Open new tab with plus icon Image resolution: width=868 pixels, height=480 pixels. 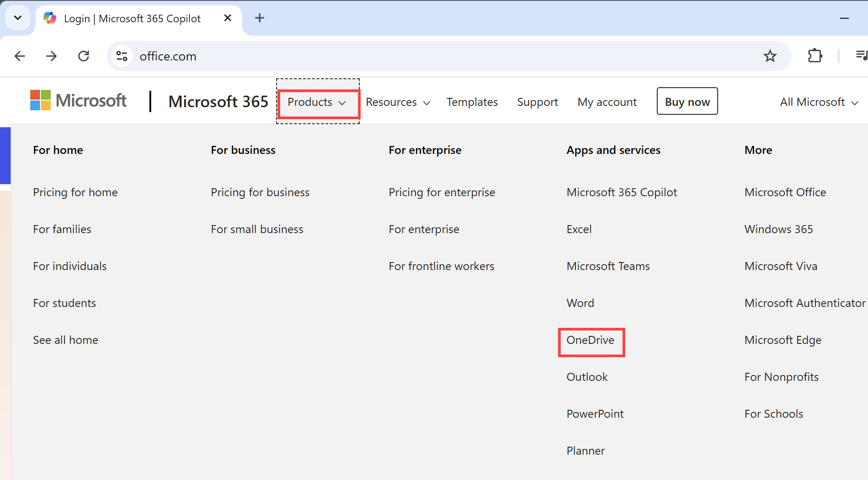tap(260, 18)
